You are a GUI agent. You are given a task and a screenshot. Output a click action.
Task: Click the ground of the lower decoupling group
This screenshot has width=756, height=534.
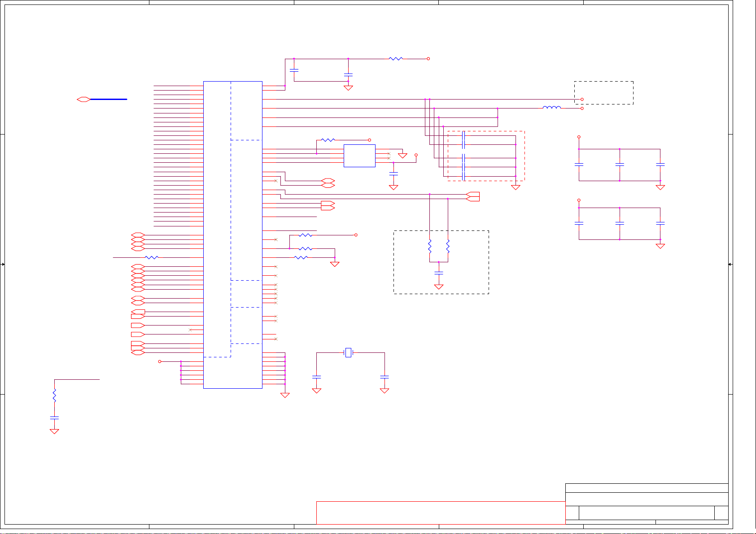660,246
